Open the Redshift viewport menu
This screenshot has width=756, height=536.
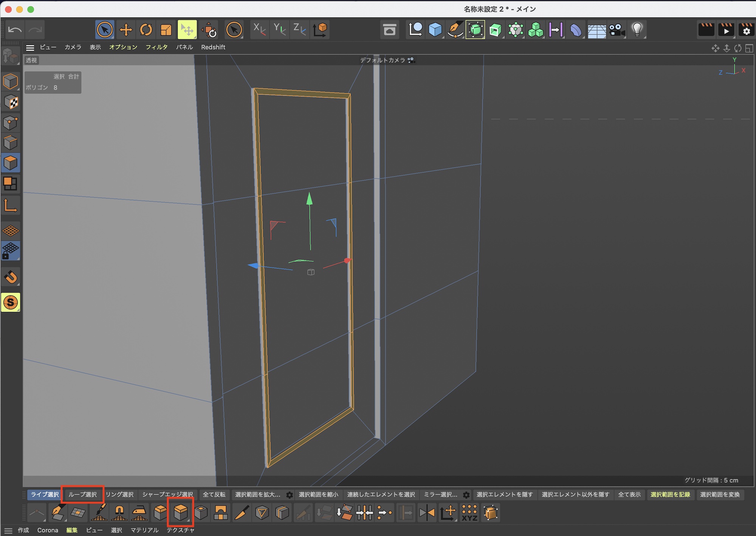click(213, 47)
